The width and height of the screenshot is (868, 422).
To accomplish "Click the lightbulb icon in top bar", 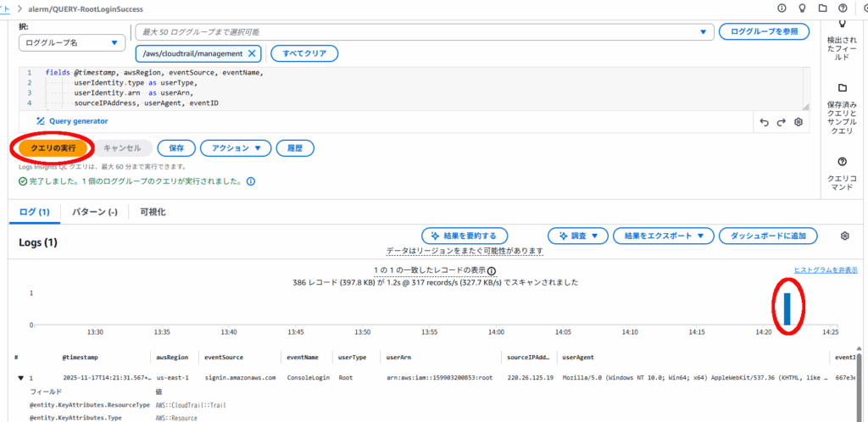I will [802, 8].
